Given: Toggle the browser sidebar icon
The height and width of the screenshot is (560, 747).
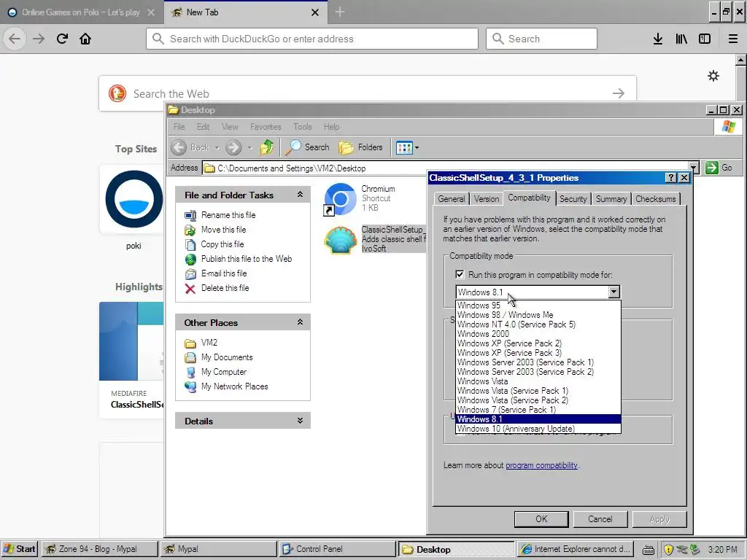Looking at the screenshot, I should [705, 39].
